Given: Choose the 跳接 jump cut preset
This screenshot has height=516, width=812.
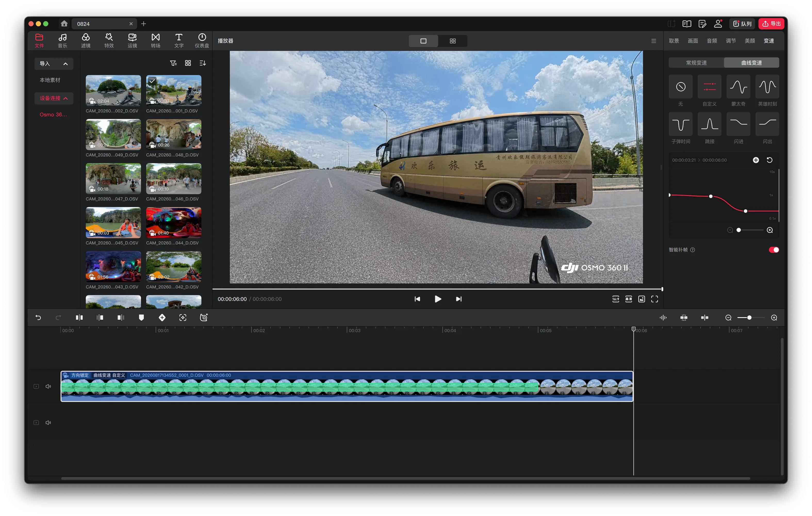Looking at the screenshot, I should click(x=709, y=124).
